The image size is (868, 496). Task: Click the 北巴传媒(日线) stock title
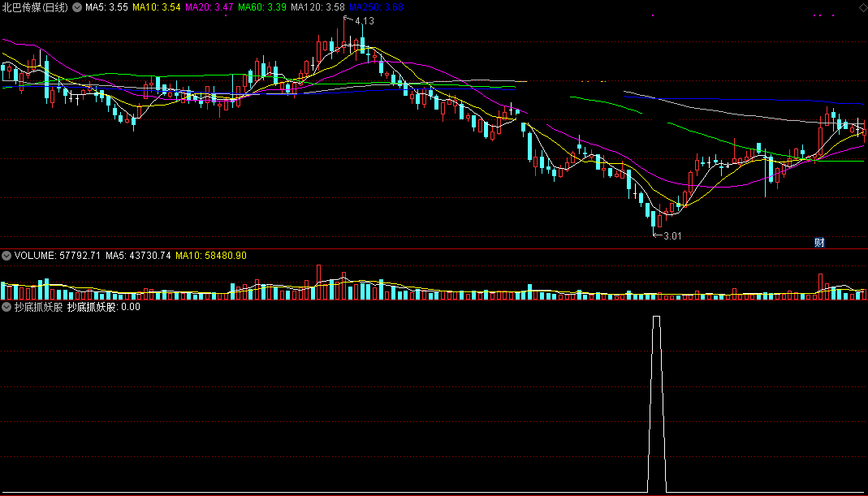coord(36,8)
